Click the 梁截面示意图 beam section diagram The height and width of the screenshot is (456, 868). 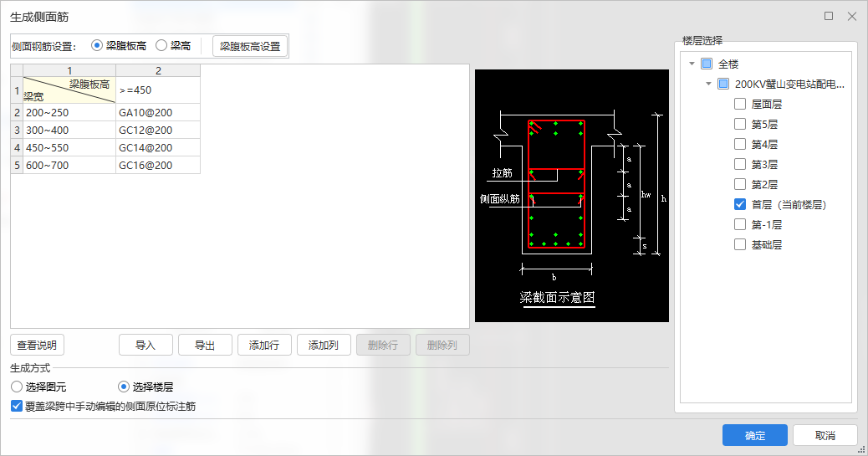click(572, 196)
